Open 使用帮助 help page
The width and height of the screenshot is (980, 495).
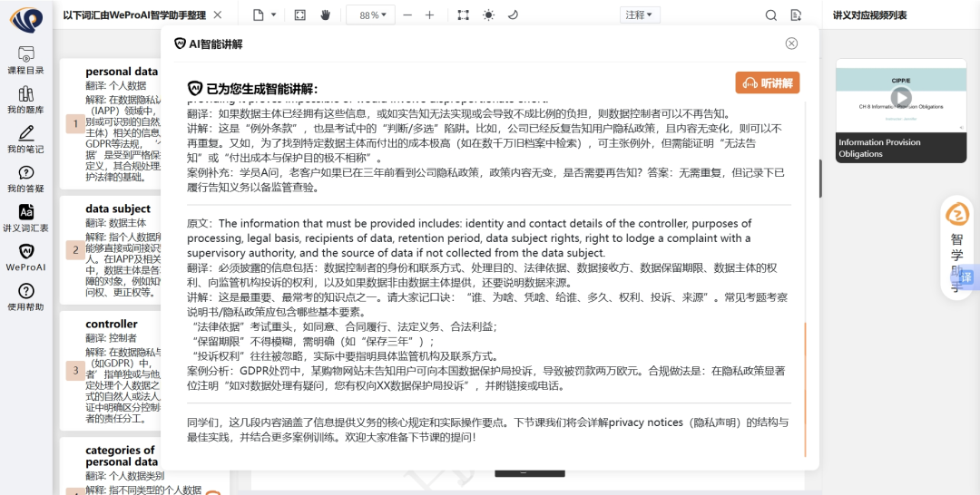tap(25, 296)
